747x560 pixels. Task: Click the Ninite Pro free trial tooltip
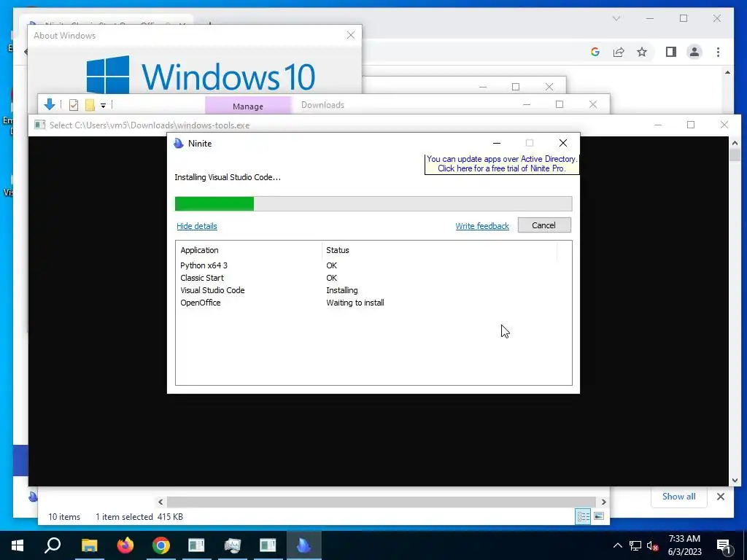(x=502, y=164)
